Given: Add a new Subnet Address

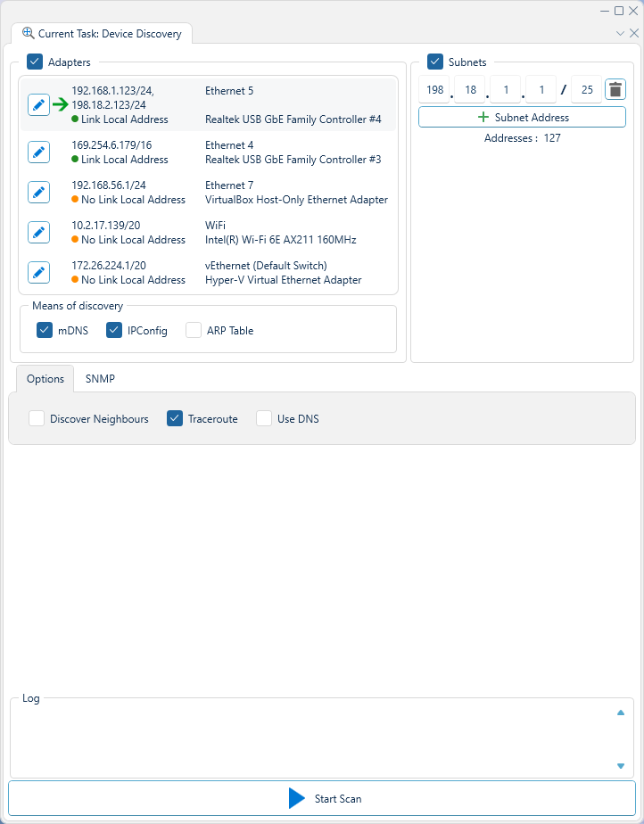Looking at the screenshot, I should pyautogui.click(x=522, y=117).
